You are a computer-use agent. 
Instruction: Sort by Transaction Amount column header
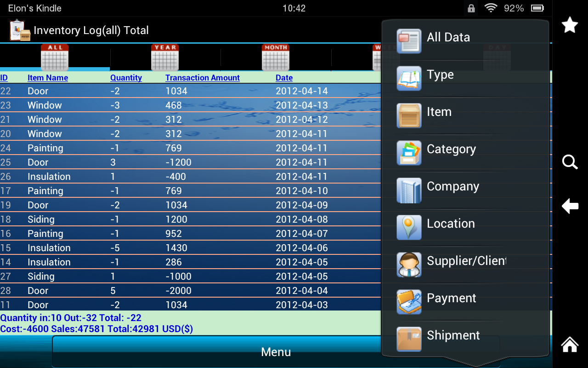pos(203,78)
